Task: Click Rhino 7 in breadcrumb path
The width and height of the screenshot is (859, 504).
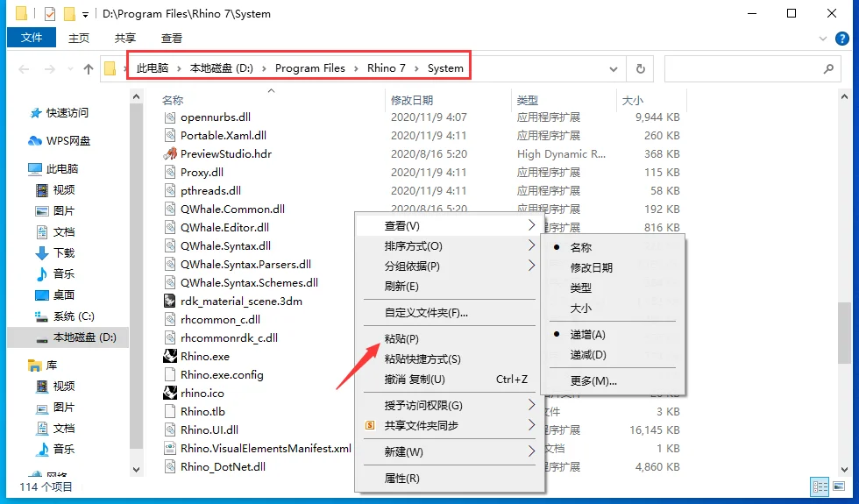Action: coord(387,68)
